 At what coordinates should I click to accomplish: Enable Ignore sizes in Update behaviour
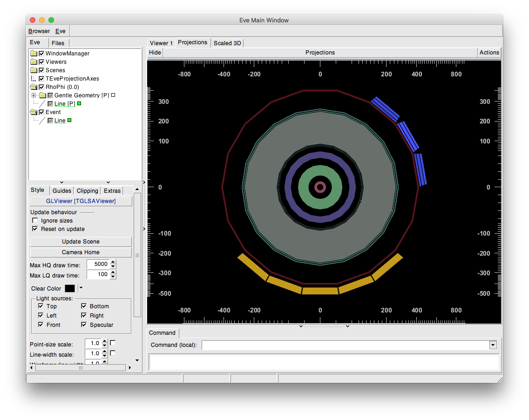[35, 220]
